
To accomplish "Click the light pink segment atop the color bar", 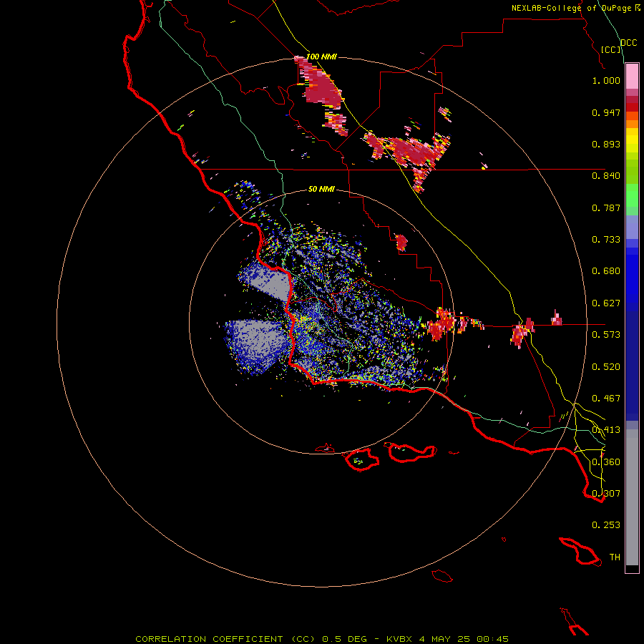I will click(632, 76).
